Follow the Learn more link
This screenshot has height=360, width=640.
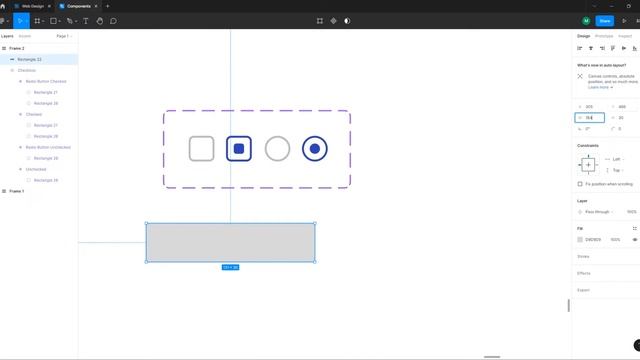click(x=600, y=87)
